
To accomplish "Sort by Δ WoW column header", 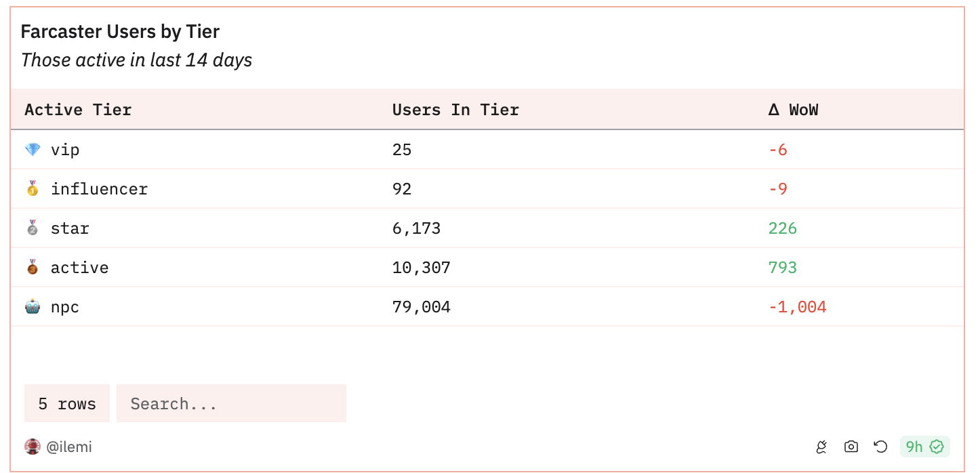I will 793,110.
